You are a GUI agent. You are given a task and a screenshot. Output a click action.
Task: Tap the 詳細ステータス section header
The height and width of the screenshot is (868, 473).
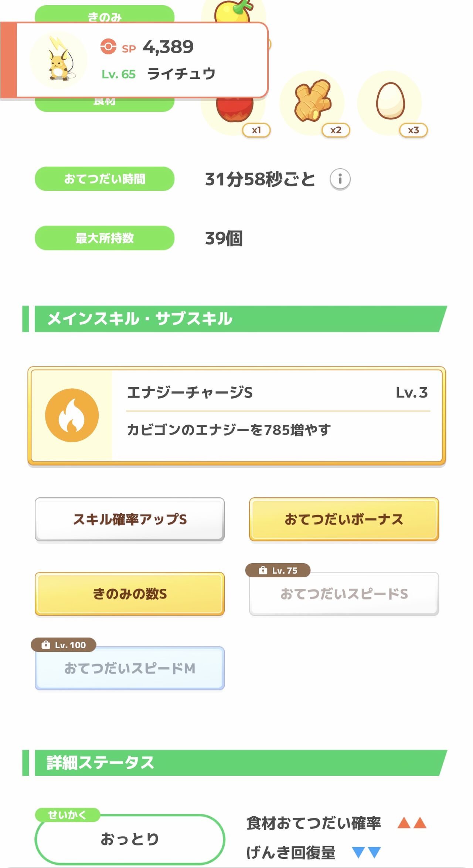coord(235,763)
